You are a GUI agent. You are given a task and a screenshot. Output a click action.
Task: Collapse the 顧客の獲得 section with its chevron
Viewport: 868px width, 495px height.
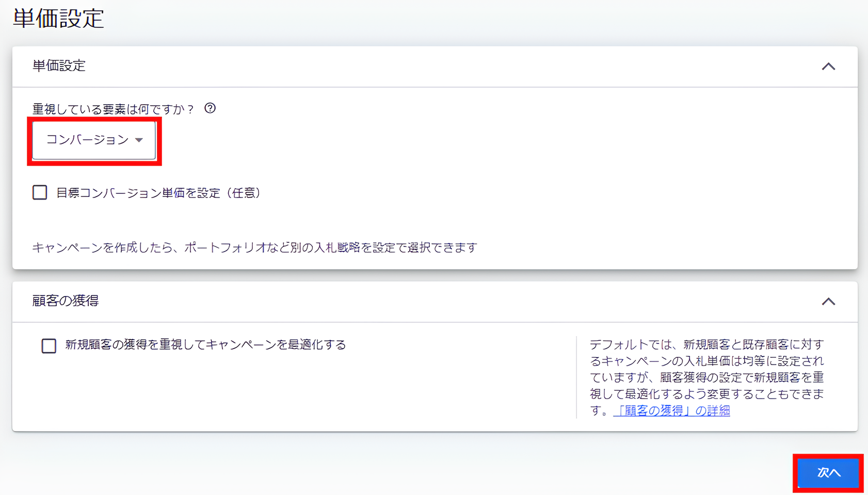828,302
